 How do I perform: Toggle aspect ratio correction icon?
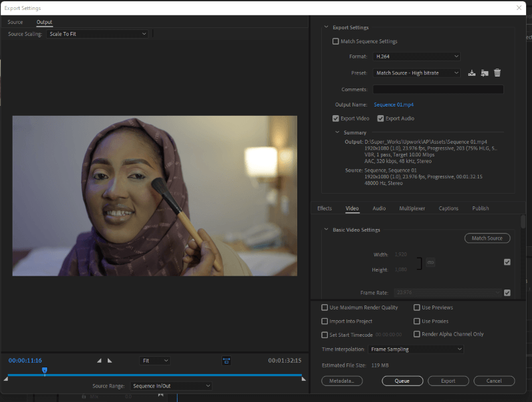(x=226, y=361)
